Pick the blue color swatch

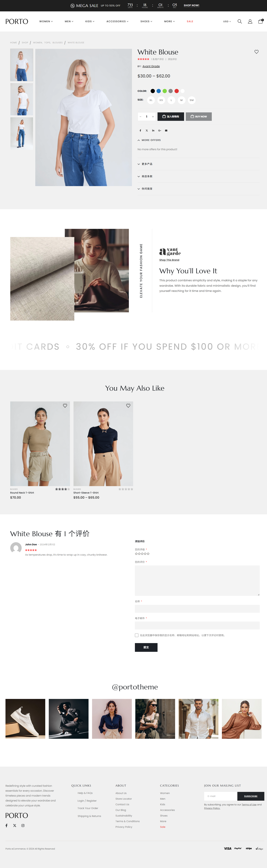pyautogui.click(x=159, y=91)
